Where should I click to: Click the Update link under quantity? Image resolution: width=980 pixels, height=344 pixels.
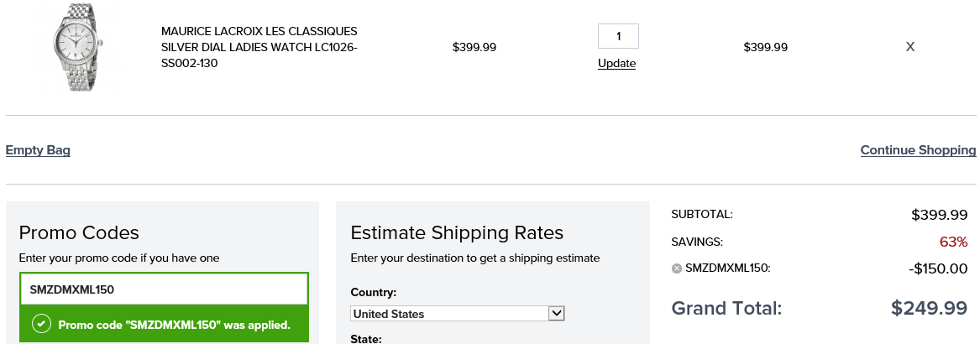617,63
